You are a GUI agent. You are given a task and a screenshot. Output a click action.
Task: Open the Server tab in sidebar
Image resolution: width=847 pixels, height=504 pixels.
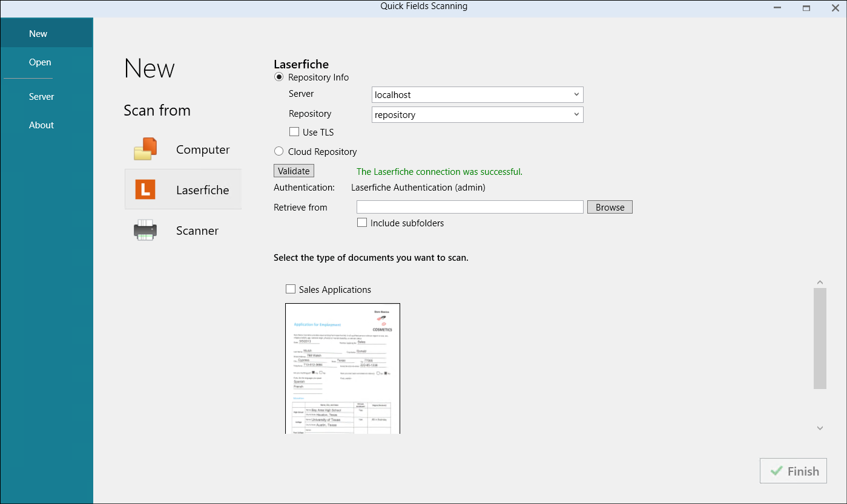(x=41, y=97)
